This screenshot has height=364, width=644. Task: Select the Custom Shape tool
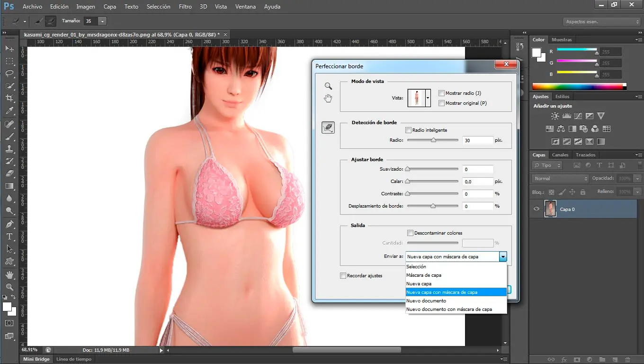(9, 261)
